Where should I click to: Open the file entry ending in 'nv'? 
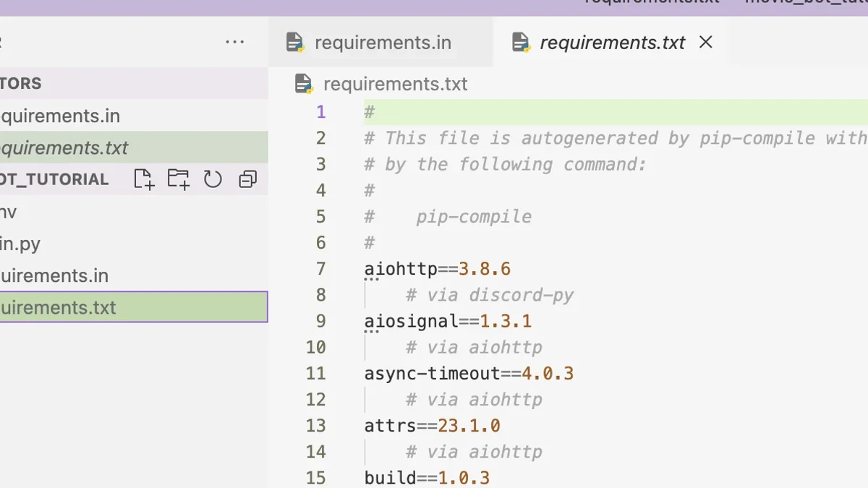pos(134,212)
